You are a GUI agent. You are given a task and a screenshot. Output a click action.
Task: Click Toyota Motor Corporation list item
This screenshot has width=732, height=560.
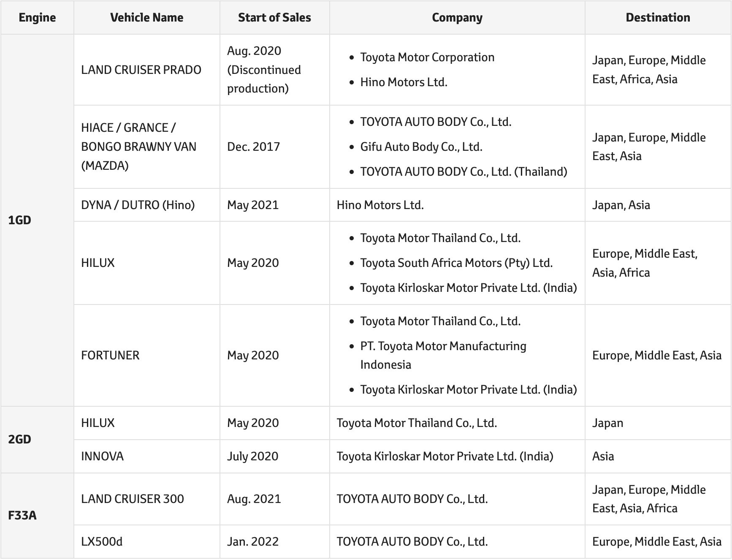(x=427, y=57)
